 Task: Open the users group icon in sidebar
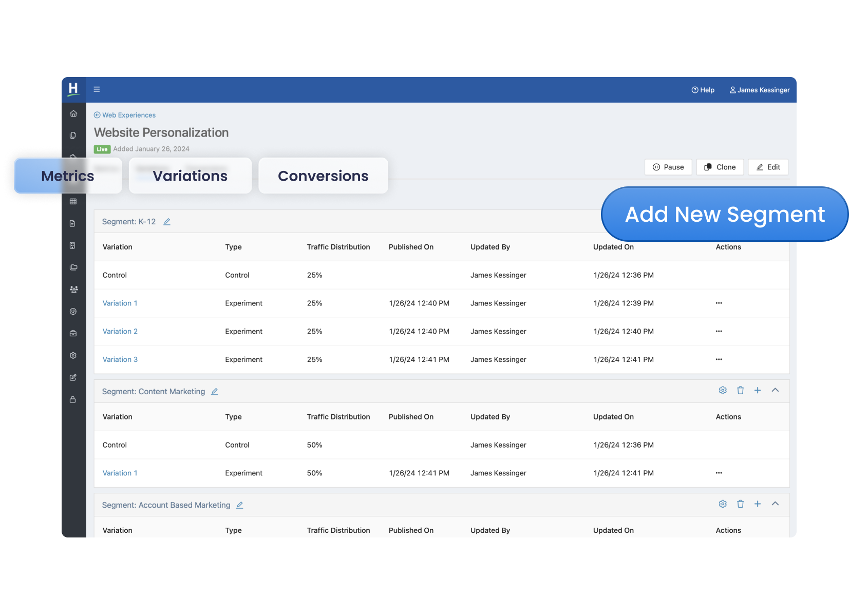(x=73, y=290)
